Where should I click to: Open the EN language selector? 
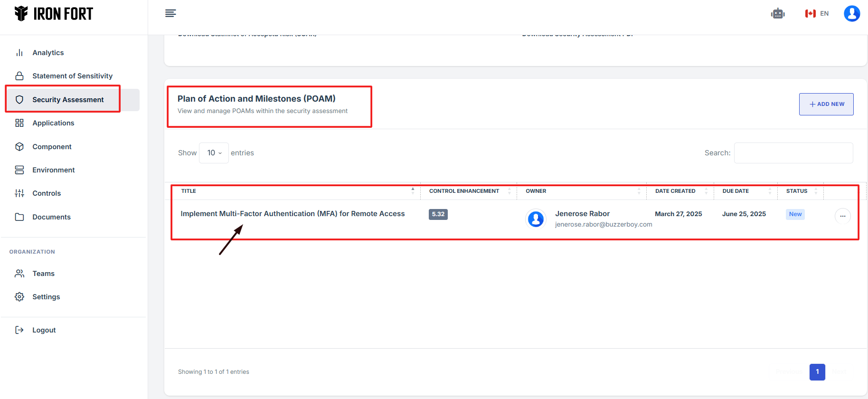(x=817, y=14)
